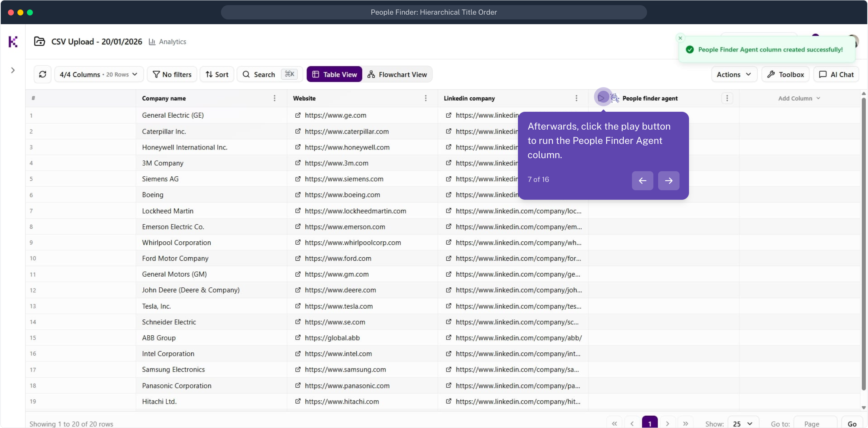868x428 pixels.
Task: Click the Search field
Action: (270, 74)
